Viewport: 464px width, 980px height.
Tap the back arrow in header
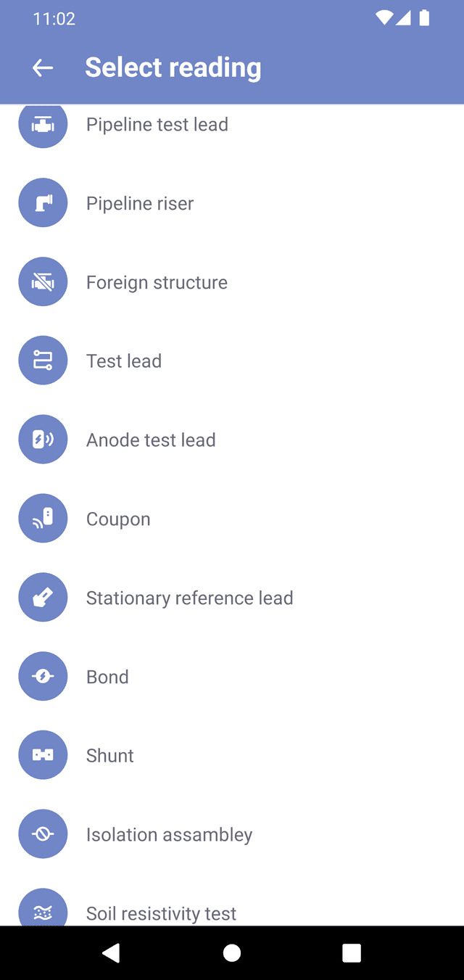click(x=43, y=67)
